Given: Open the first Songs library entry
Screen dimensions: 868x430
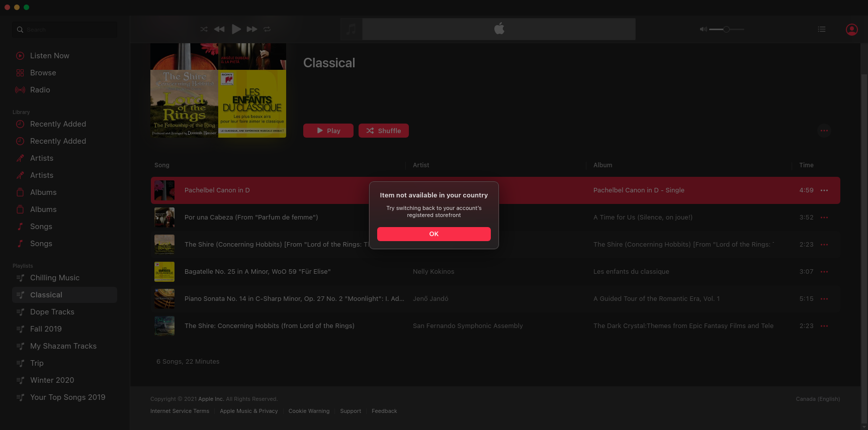Looking at the screenshot, I should point(41,227).
